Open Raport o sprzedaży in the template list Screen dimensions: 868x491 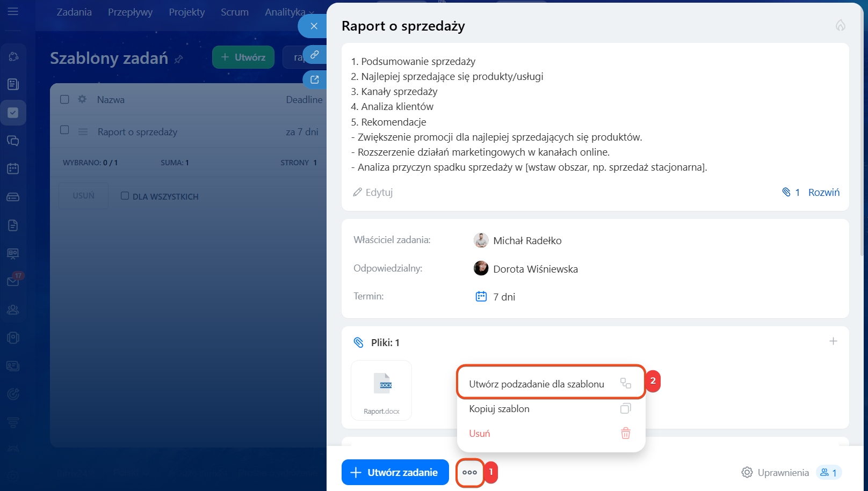pos(138,132)
